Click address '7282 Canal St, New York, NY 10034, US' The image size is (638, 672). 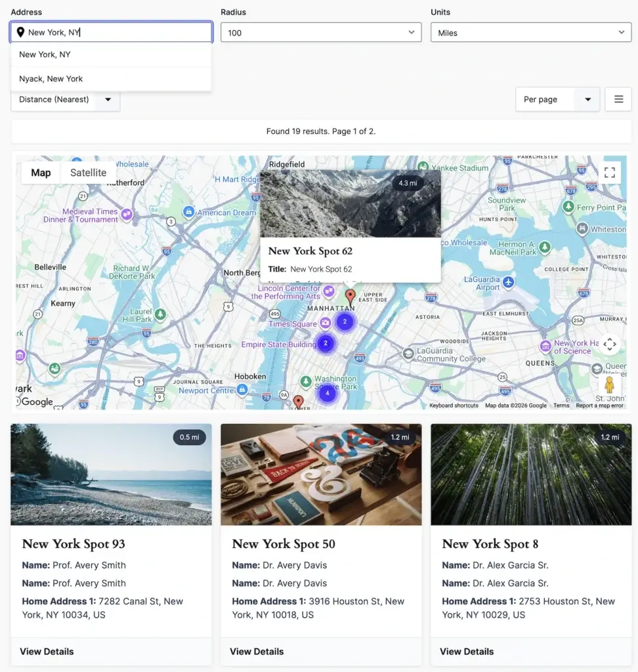pos(102,608)
